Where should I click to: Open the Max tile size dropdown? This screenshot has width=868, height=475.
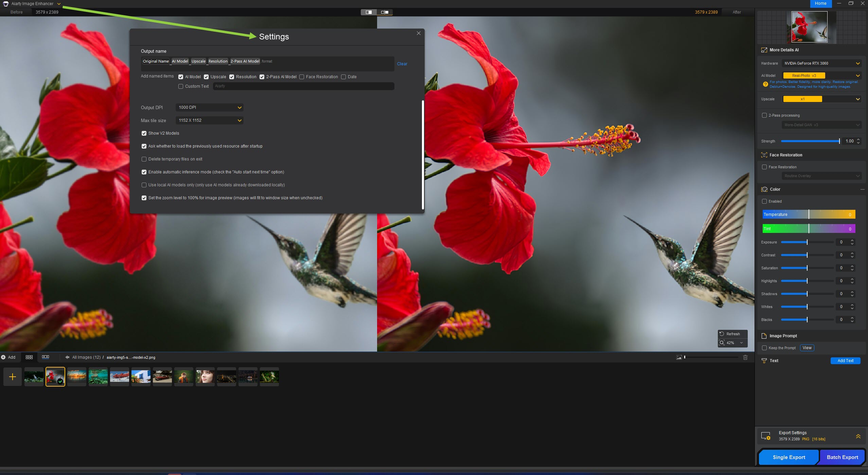(209, 120)
